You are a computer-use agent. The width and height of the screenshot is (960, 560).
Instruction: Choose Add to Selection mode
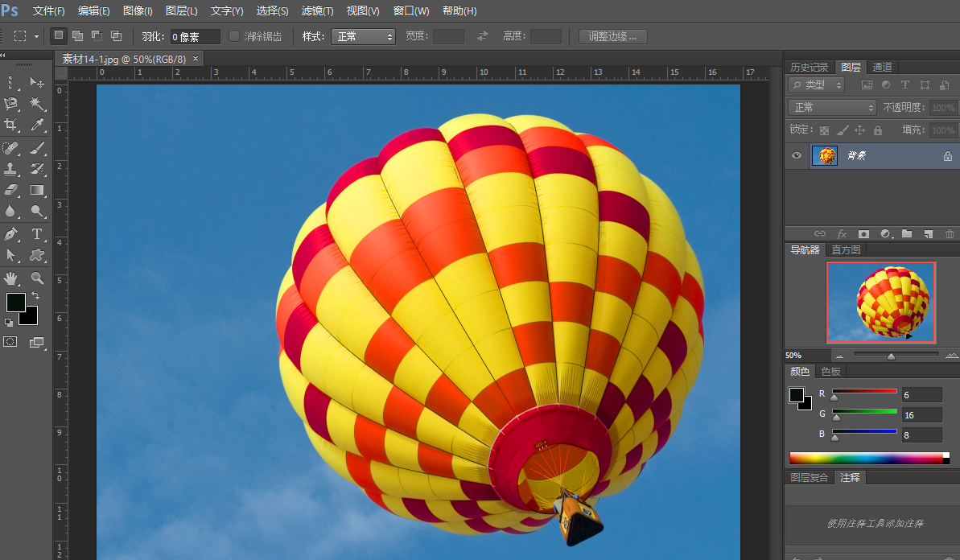78,35
